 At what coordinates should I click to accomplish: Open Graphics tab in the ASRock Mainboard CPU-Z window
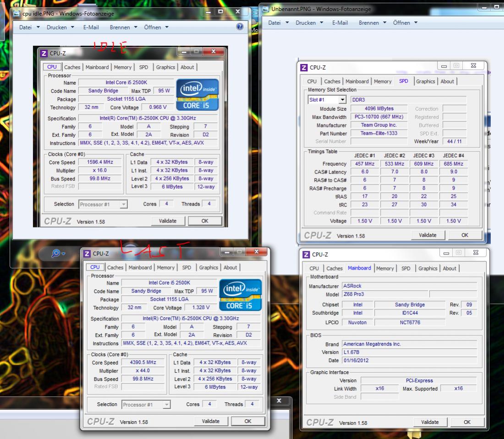[x=428, y=268]
